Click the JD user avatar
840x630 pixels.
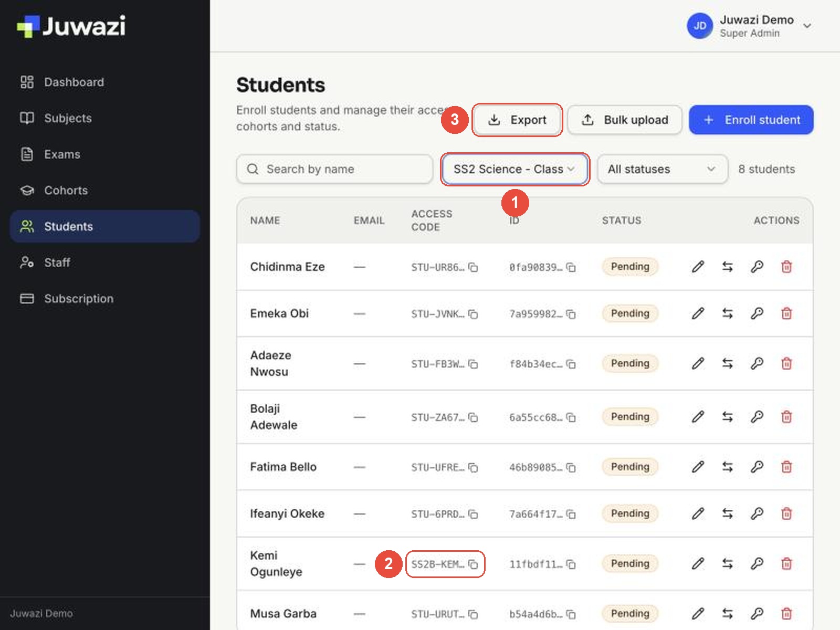pyautogui.click(x=700, y=26)
